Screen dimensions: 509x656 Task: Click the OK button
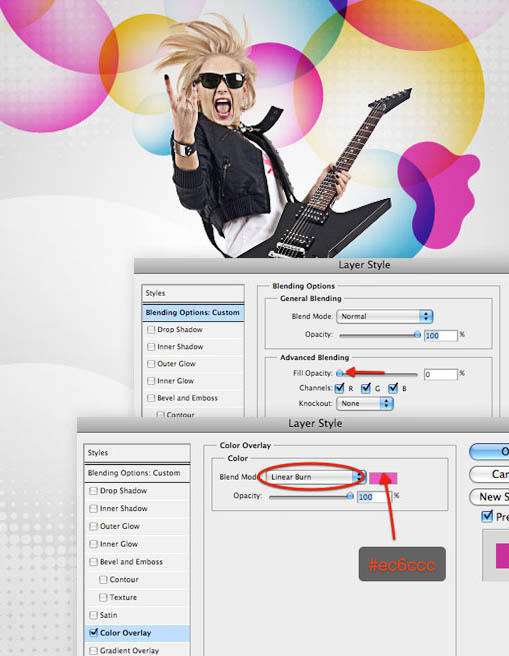coord(489,452)
